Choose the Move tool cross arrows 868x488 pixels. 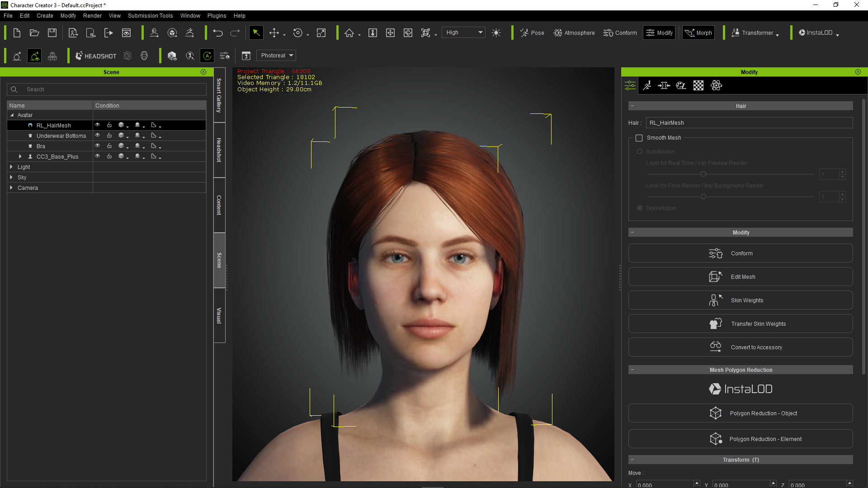274,33
